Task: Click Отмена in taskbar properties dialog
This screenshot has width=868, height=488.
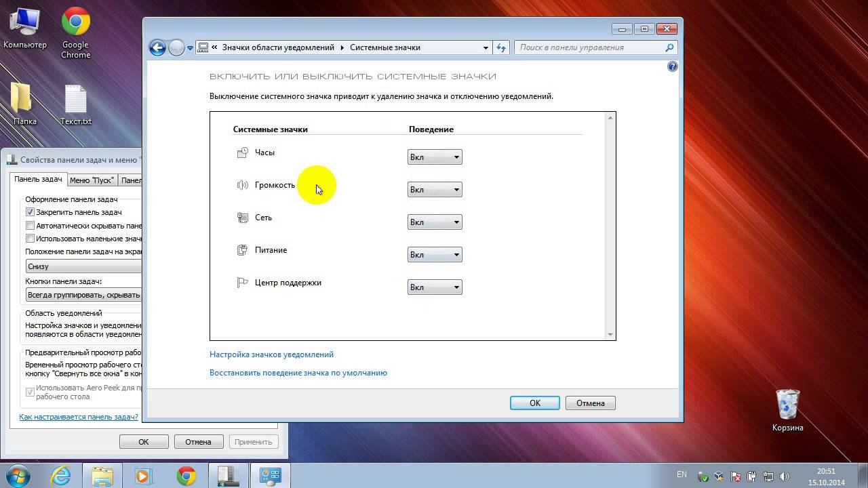Action: [x=198, y=442]
